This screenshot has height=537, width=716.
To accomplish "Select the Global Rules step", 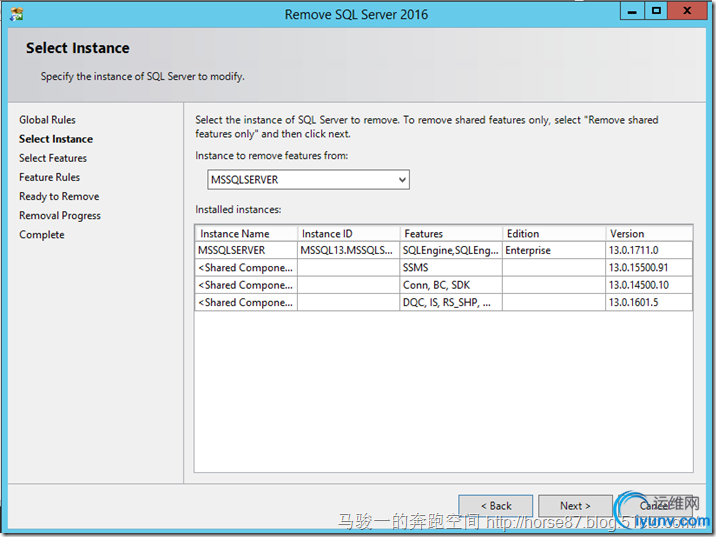I will click(47, 120).
